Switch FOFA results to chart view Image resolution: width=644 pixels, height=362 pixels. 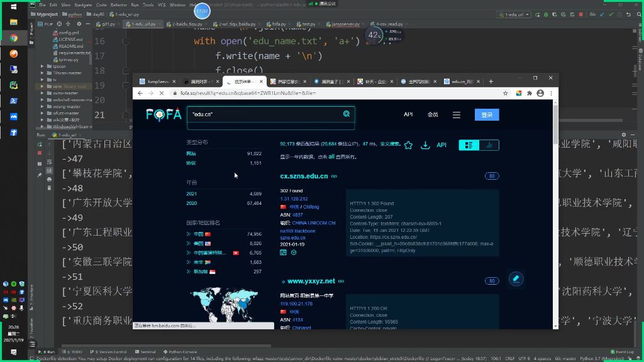[x=489, y=145]
